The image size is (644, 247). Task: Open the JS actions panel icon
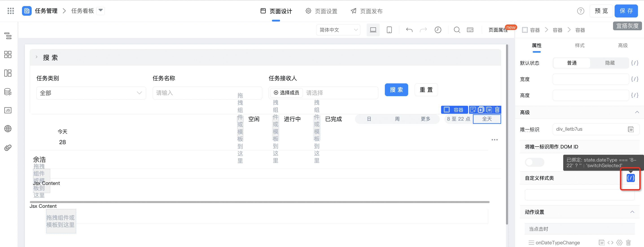point(8,110)
